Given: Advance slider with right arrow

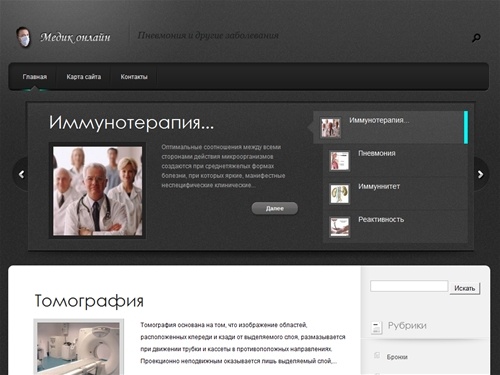Looking at the screenshot, I should 480,174.
